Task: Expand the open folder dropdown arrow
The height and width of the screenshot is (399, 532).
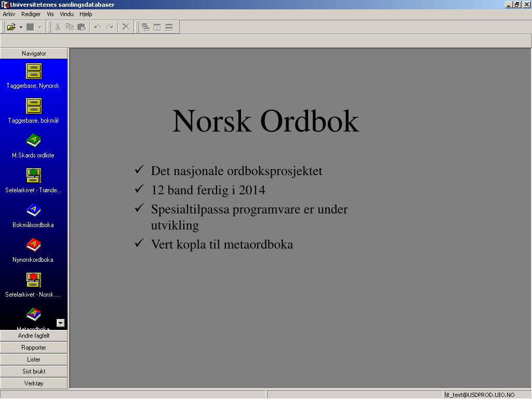Action: click(21, 27)
